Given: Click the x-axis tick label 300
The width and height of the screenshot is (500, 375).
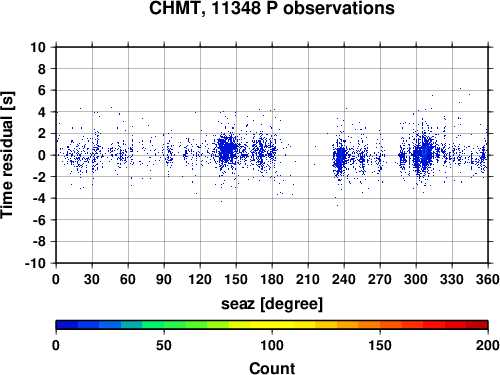Looking at the screenshot, I should coord(416,279).
